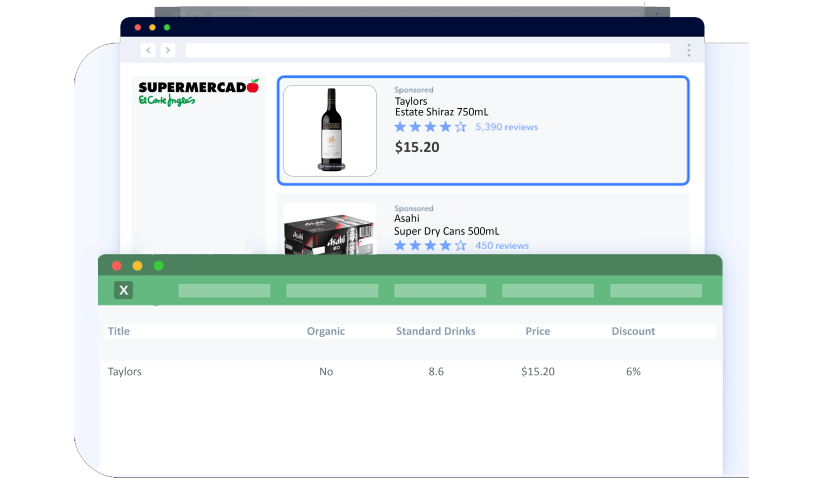Screen dimensions: 823x480
Task: Open the 5,390 reviews link
Action: pyautogui.click(x=507, y=127)
